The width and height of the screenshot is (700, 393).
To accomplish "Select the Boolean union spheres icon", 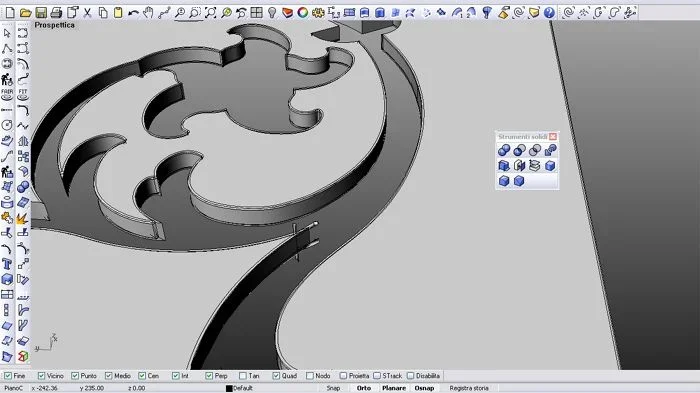I will pos(504,151).
